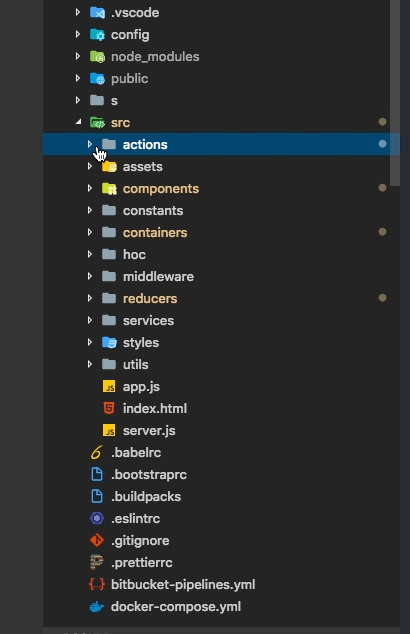410x634 pixels.
Task: Click the ESLint icon beside .eslintrc
Action: pos(97,518)
